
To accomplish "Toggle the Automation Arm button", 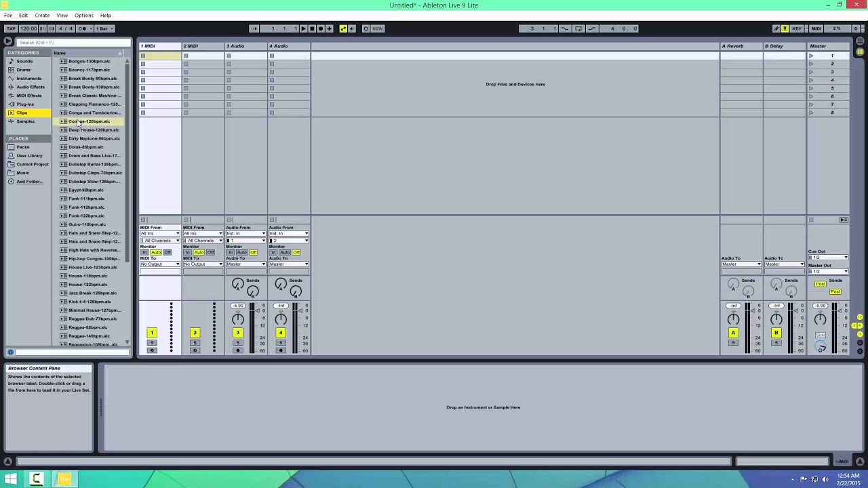I will tap(343, 28).
